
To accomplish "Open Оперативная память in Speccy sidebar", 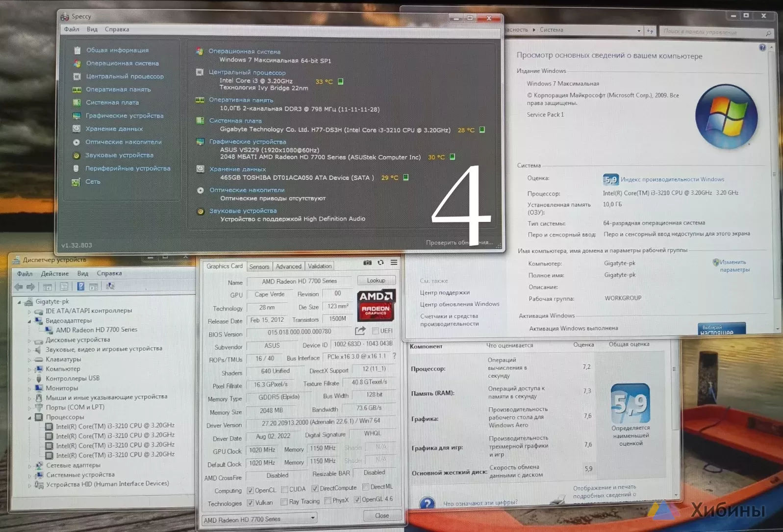I will pyautogui.click(x=118, y=90).
